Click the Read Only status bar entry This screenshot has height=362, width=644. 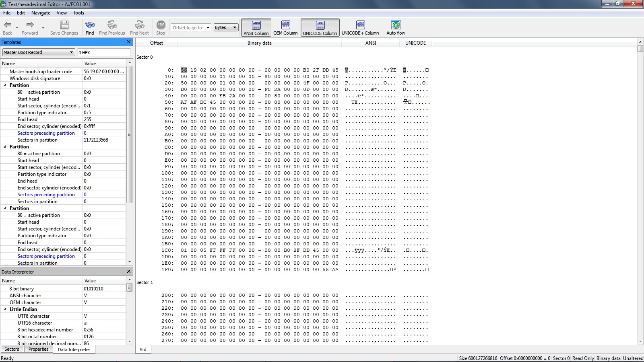click(583, 358)
